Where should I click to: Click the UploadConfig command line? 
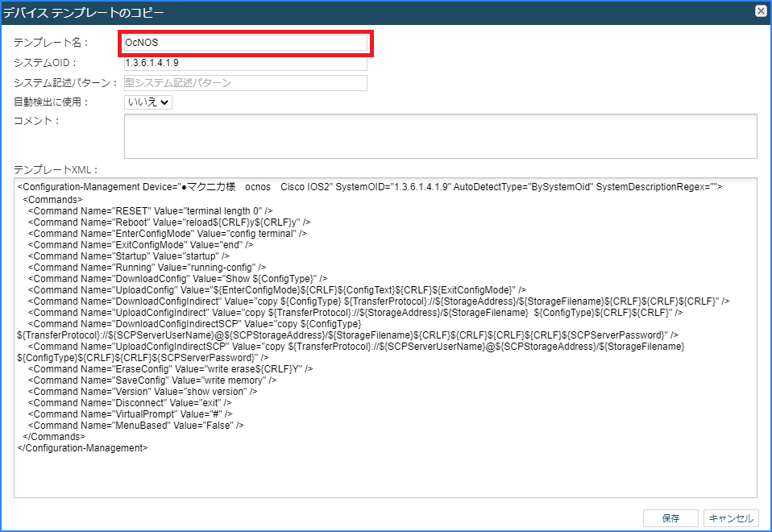tap(277, 290)
